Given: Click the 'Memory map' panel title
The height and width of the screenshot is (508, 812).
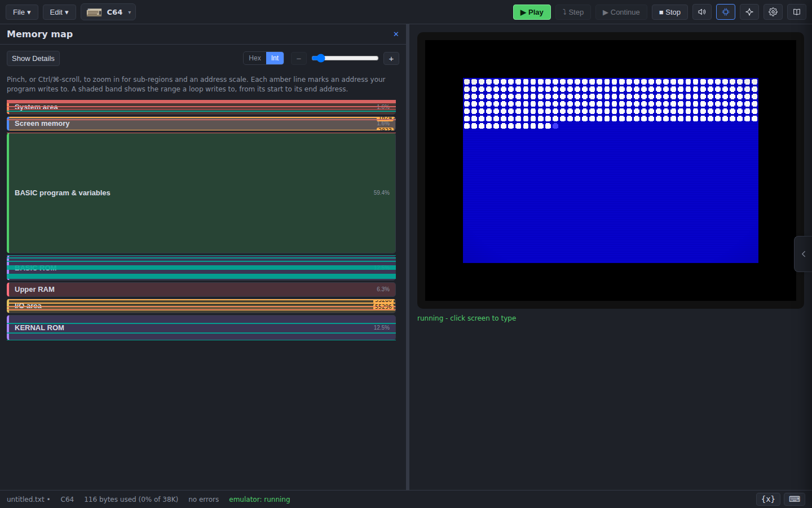Looking at the screenshot, I should (x=39, y=34).
